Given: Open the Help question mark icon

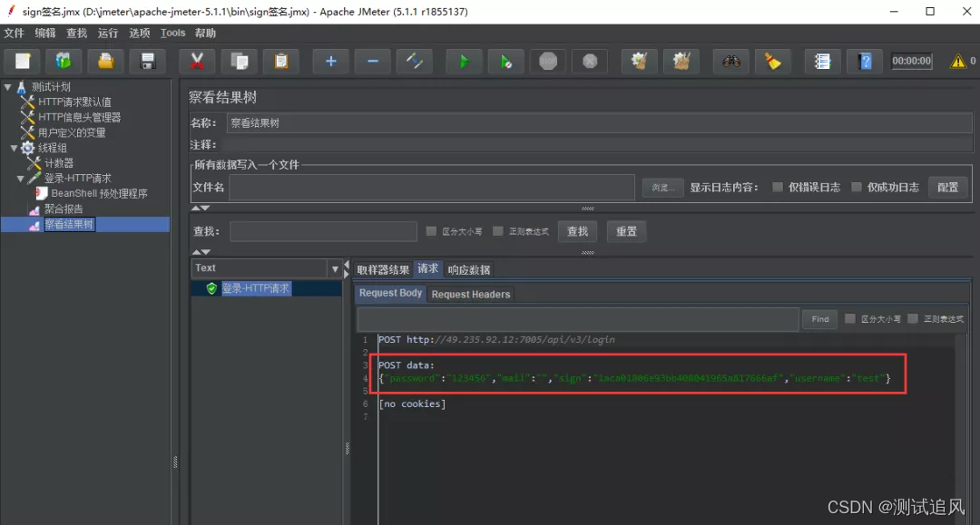Looking at the screenshot, I should [x=865, y=61].
